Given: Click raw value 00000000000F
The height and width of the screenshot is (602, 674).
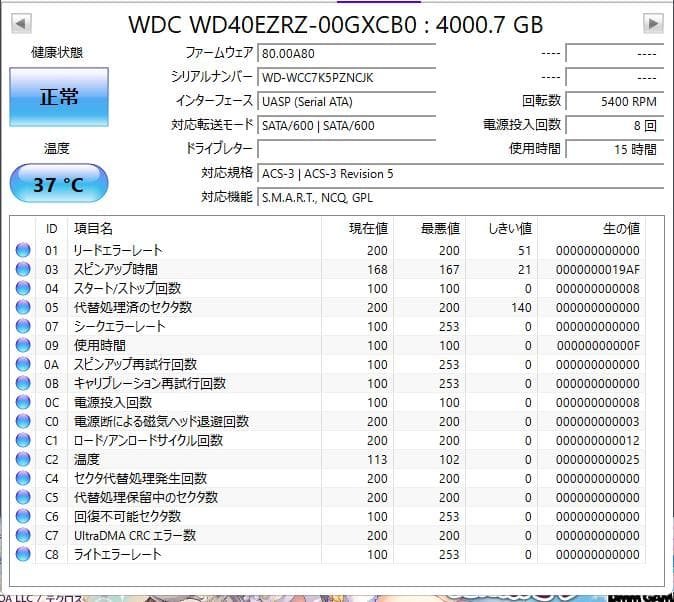Looking at the screenshot, I should tap(598, 346).
